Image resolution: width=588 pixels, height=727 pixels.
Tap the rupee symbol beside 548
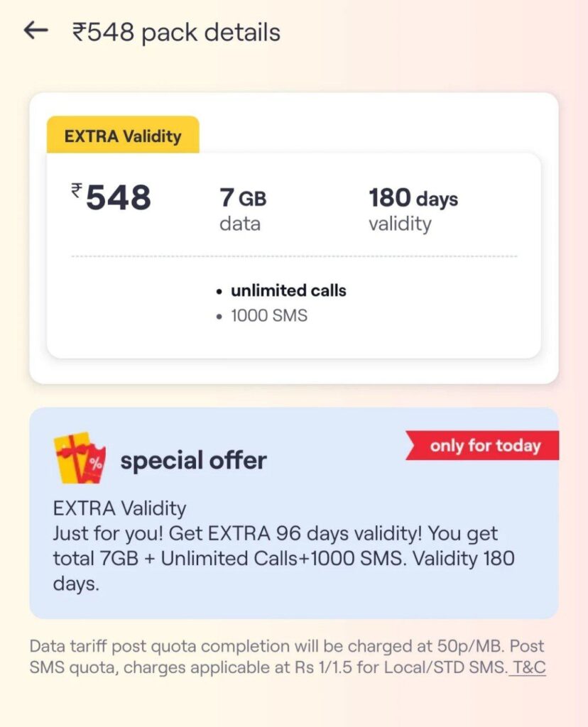tap(77, 189)
